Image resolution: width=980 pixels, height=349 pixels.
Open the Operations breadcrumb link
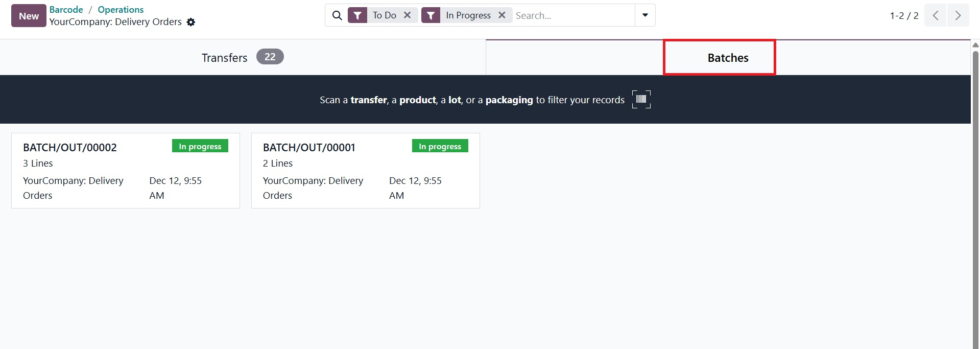click(x=120, y=9)
